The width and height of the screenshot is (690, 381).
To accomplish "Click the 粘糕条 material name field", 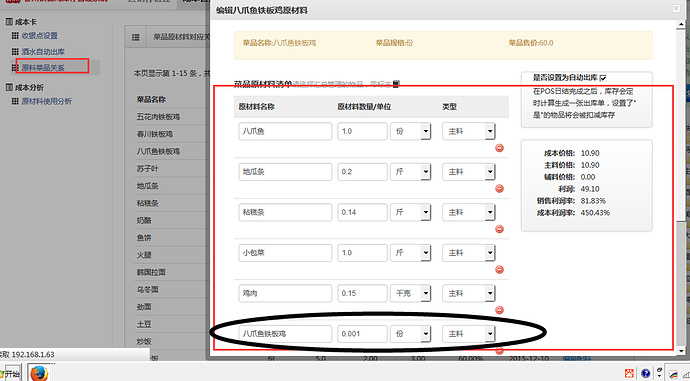I will (285, 212).
